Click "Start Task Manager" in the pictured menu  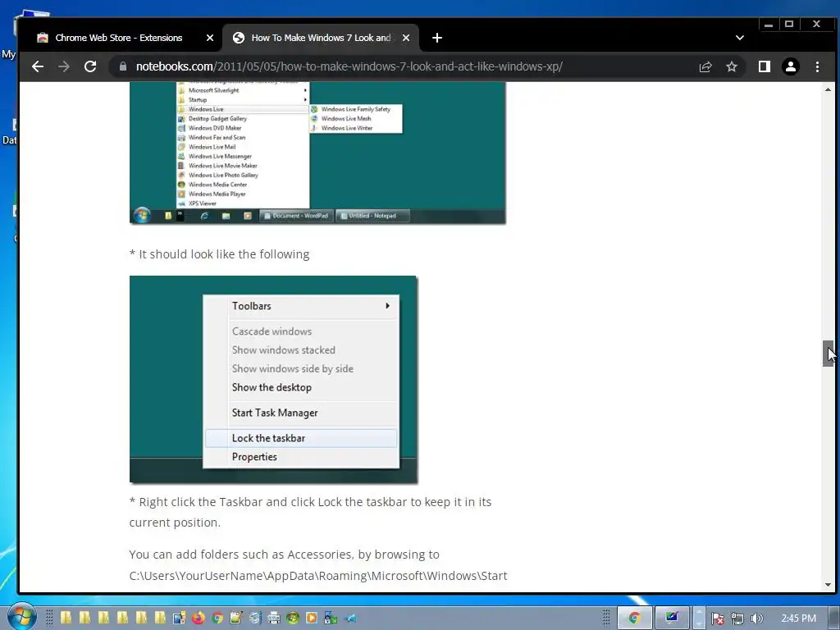pyautogui.click(x=300, y=413)
